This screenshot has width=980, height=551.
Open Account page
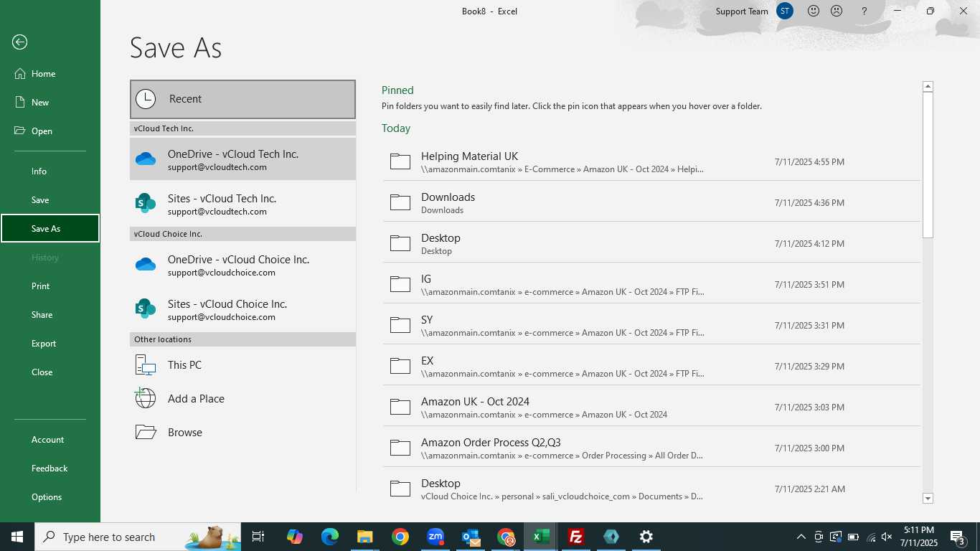50,440
